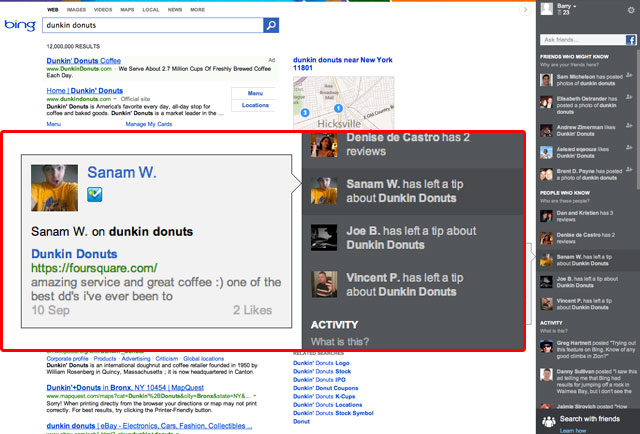
Task: Expand arrow beside www.dunkindonuts.com URL
Action: [x=115, y=99]
